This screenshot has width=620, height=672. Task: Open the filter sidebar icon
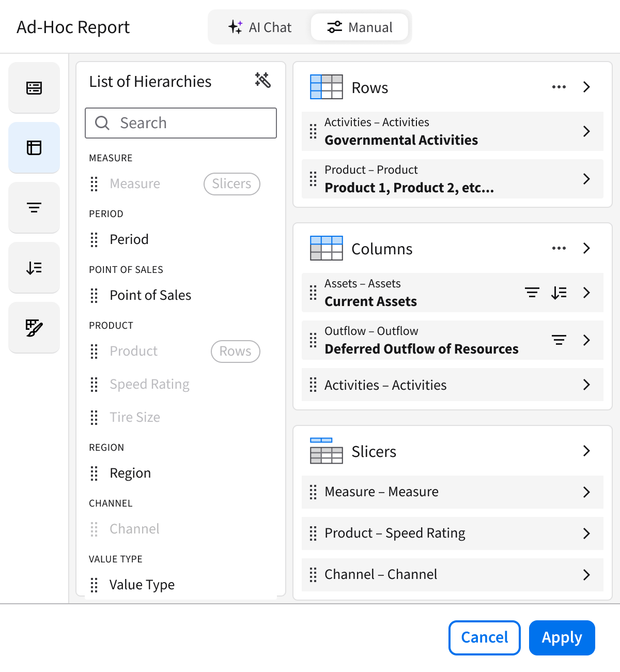(34, 208)
